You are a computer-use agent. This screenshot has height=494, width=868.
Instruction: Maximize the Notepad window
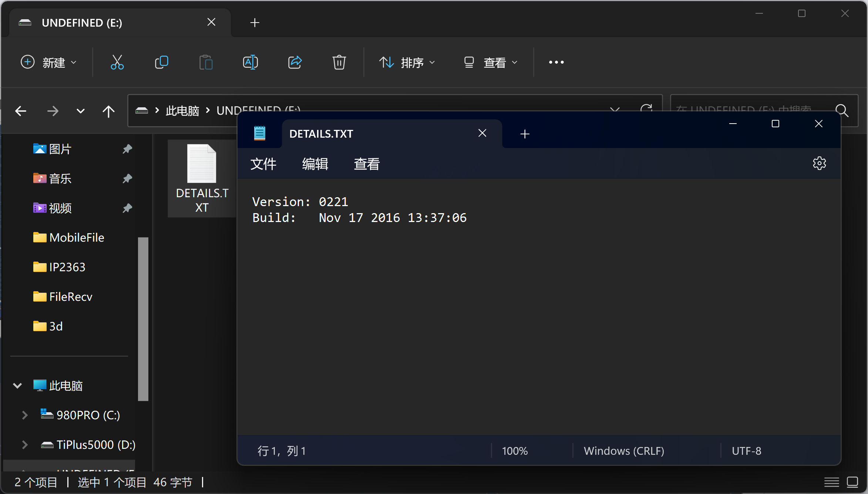776,124
